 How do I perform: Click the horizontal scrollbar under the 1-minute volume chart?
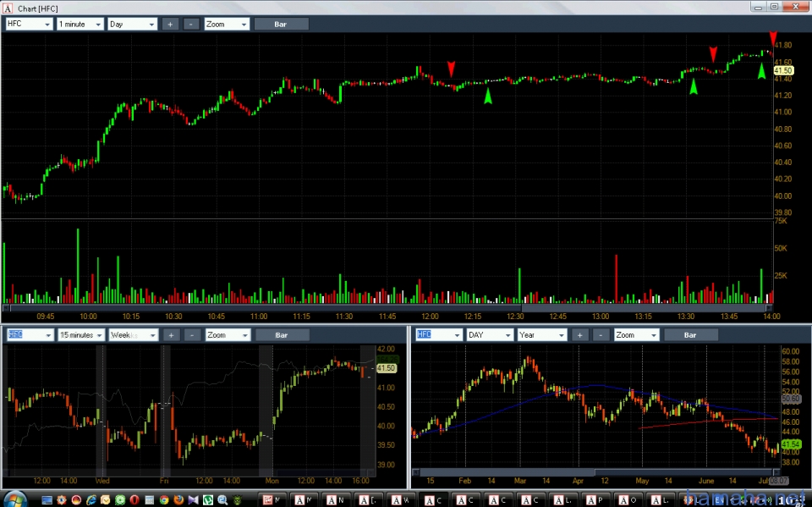click(387, 308)
